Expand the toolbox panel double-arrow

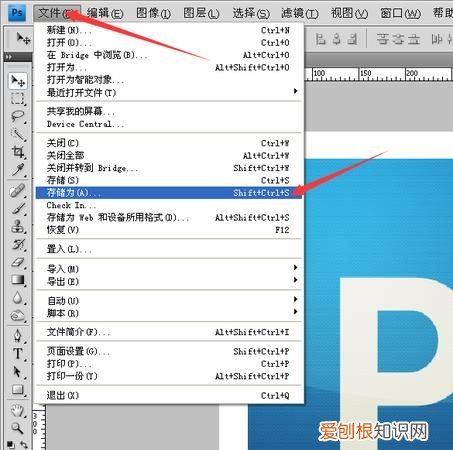(9, 57)
